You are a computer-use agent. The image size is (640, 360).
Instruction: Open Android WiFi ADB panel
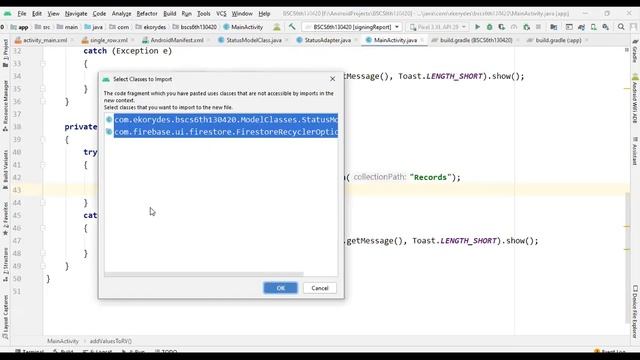point(635,98)
